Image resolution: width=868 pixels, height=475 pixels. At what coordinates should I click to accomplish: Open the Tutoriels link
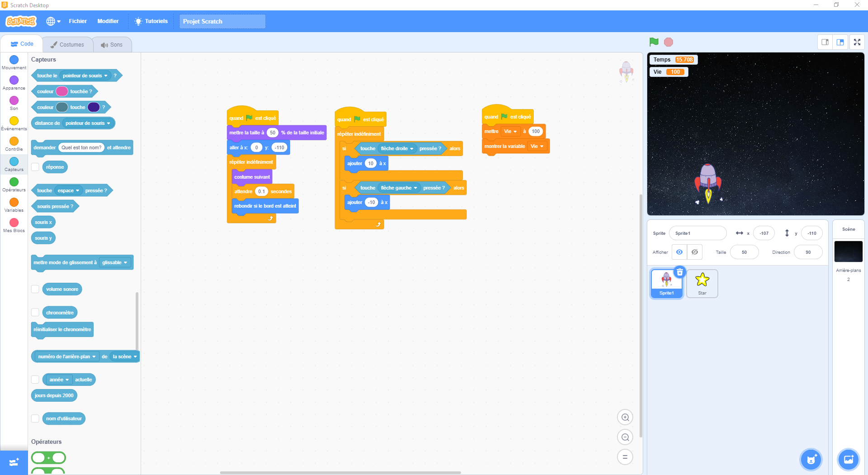(x=151, y=21)
